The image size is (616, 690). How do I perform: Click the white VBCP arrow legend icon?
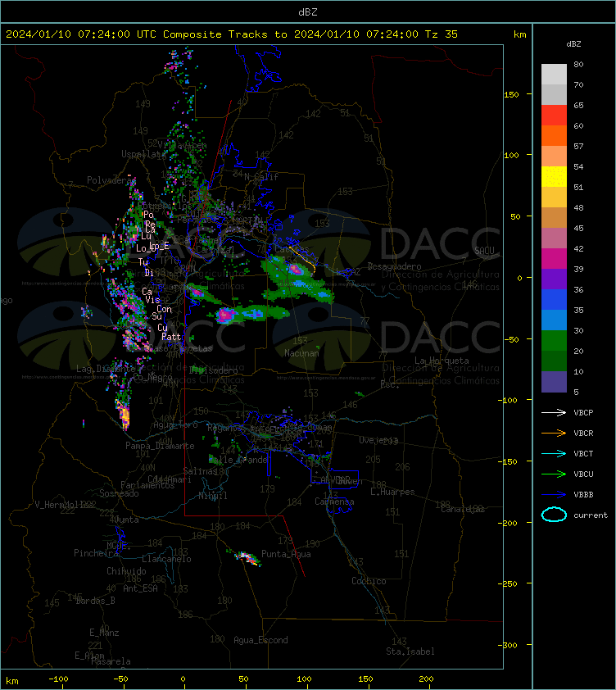[x=554, y=412]
